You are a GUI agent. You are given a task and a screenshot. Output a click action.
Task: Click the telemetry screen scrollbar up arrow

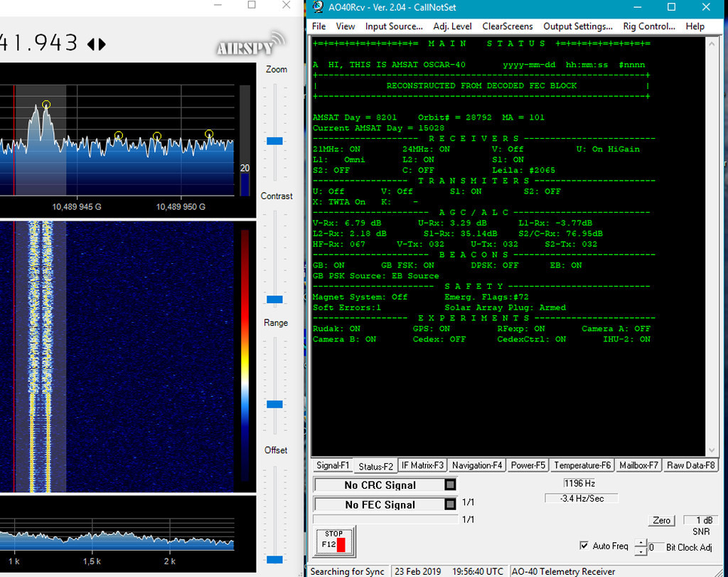[x=711, y=44]
